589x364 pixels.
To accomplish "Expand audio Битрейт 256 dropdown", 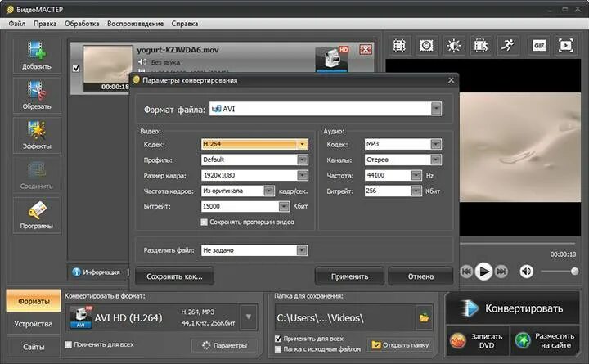I will [416, 191].
